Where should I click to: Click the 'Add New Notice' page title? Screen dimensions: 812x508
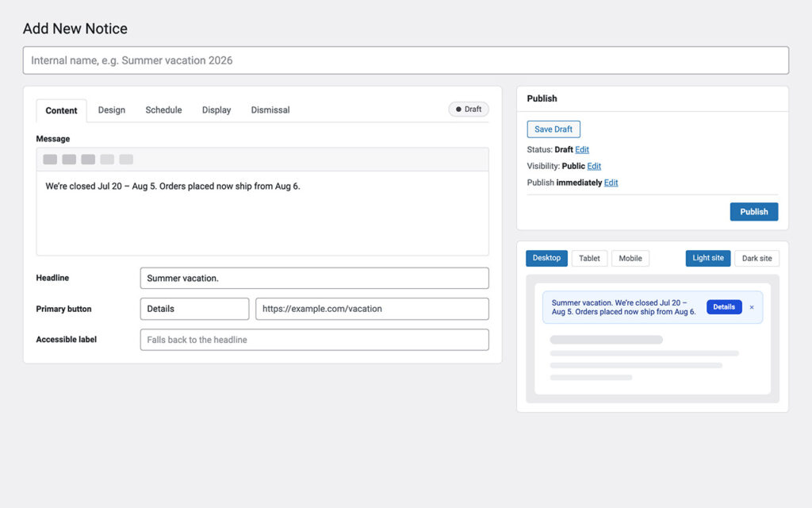pyautogui.click(x=75, y=29)
